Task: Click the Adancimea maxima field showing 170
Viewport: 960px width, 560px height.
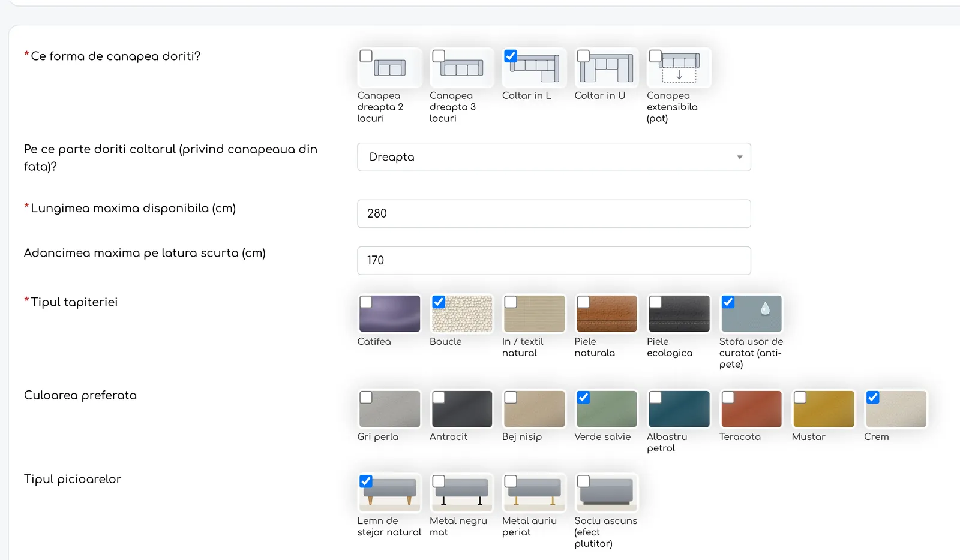Action: tap(554, 261)
